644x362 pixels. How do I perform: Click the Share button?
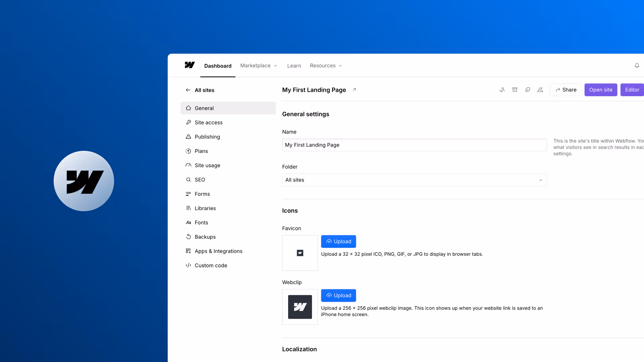click(566, 90)
